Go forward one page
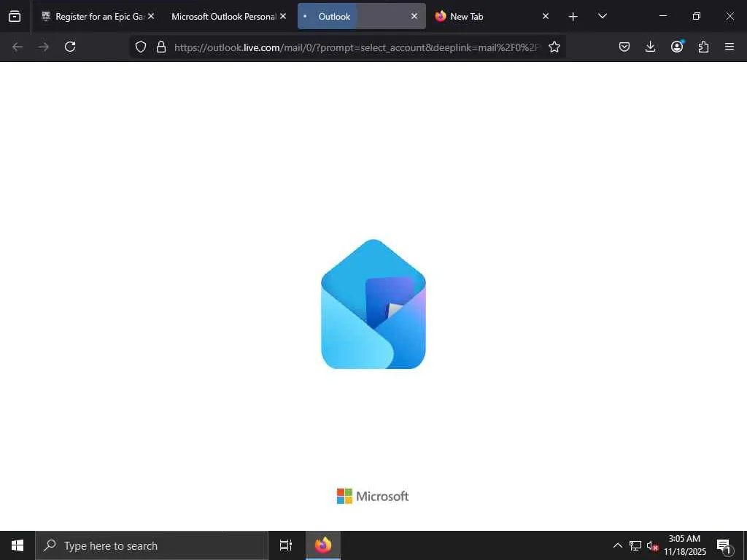The width and height of the screenshot is (747, 560). coord(44,47)
